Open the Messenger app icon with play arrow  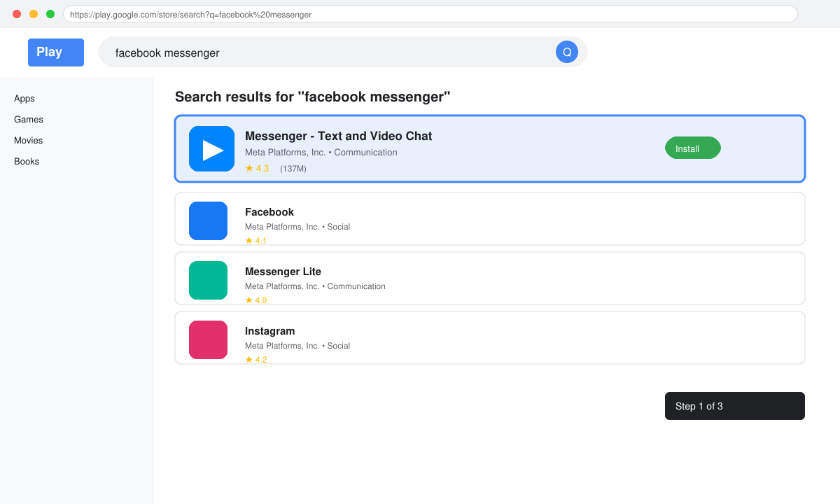coord(211,148)
